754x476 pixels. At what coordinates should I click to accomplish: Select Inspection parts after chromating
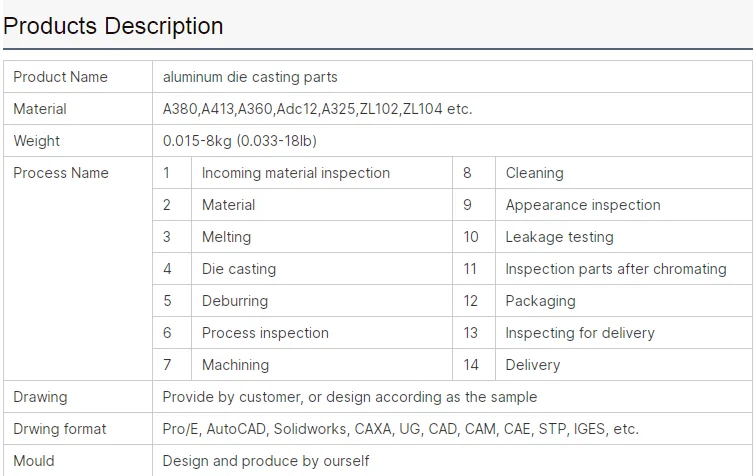click(615, 269)
